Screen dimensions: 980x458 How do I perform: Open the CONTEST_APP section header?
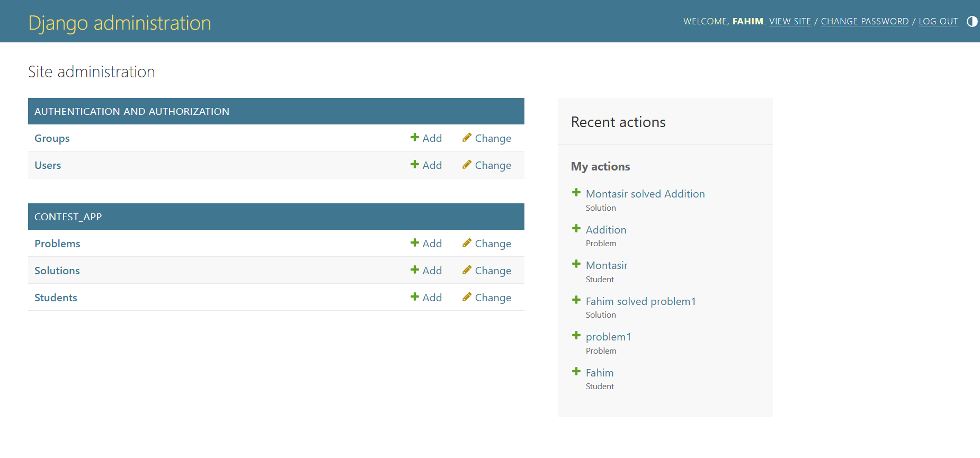[x=68, y=217]
